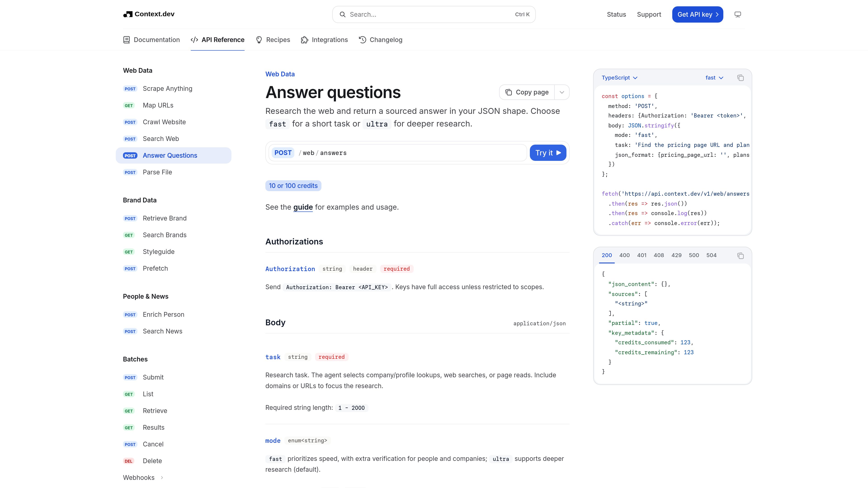Focus the Search input field
The image size is (868, 488).
coord(434,14)
